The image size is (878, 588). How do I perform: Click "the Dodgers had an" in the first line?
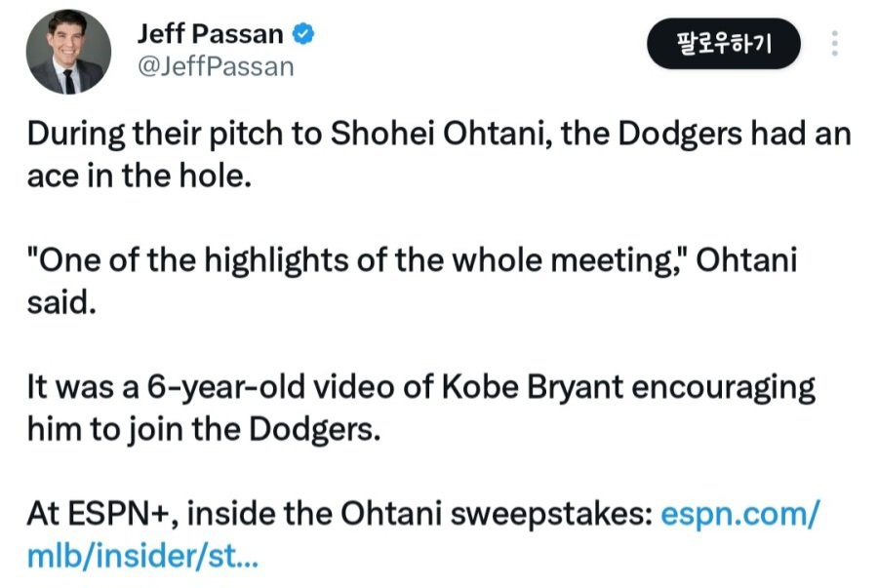[x=726, y=135]
